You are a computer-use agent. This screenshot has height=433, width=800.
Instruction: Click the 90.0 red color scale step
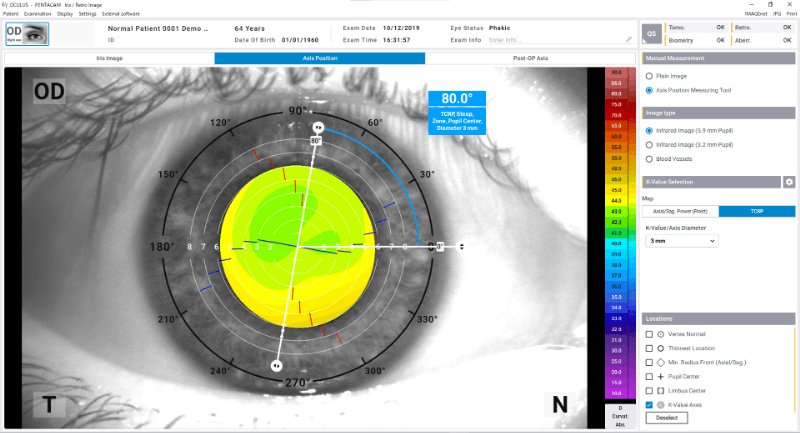pyautogui.click(x=616, y=72)
